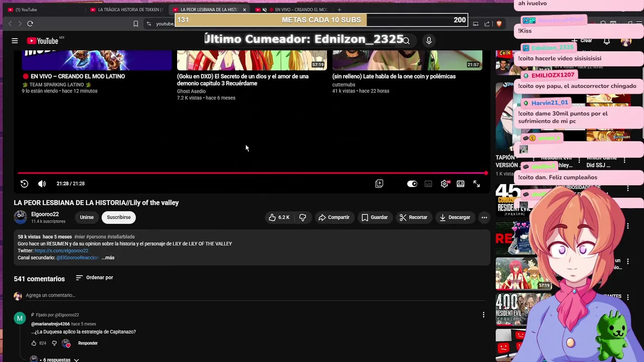644x362 pixels.
Task: Click the Crear create button
Action: 583,41
